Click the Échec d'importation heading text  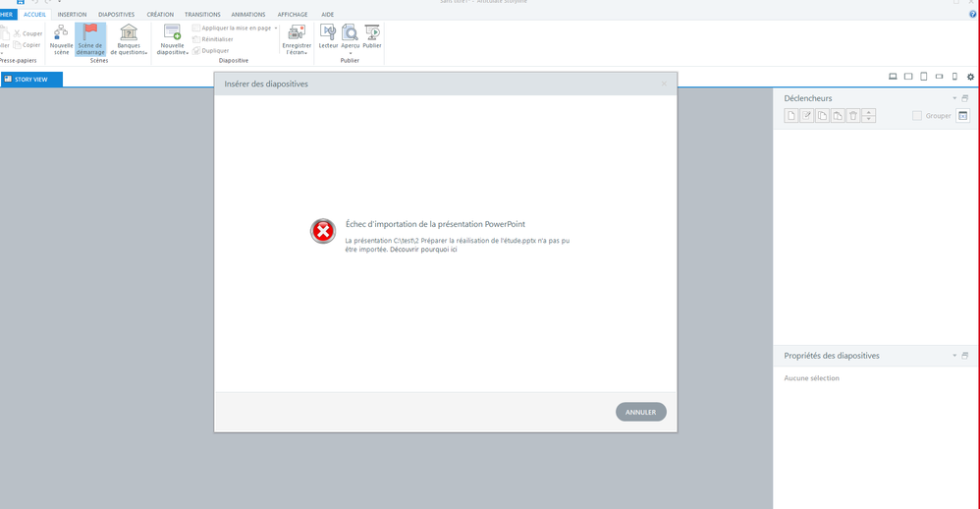pos(435,224)
